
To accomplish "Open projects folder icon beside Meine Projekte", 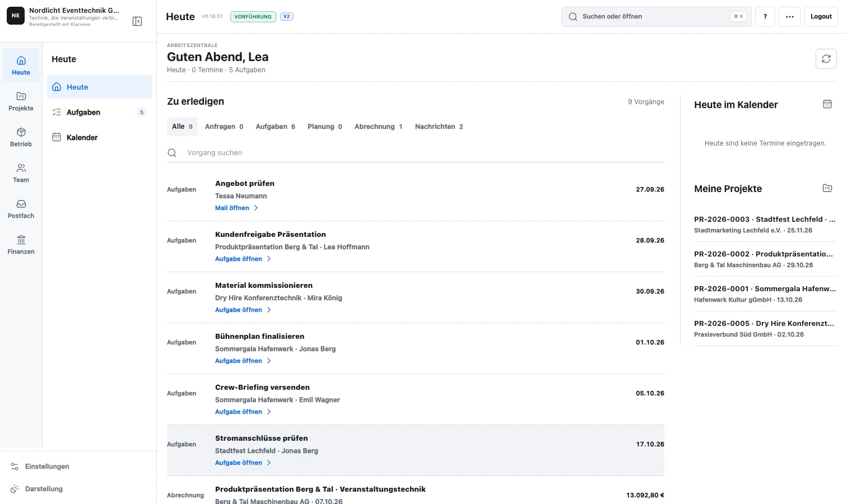I will click(x=827, y=188).
